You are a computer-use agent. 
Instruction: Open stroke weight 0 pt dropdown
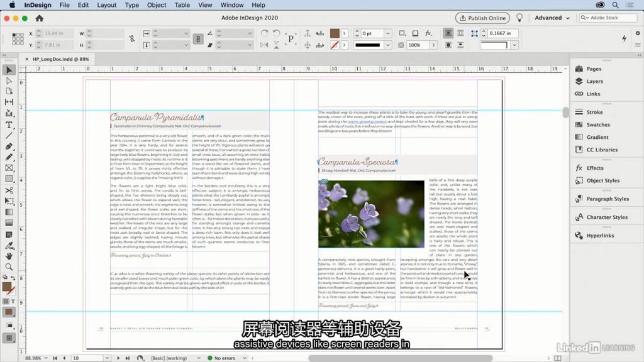pos(387,33)
